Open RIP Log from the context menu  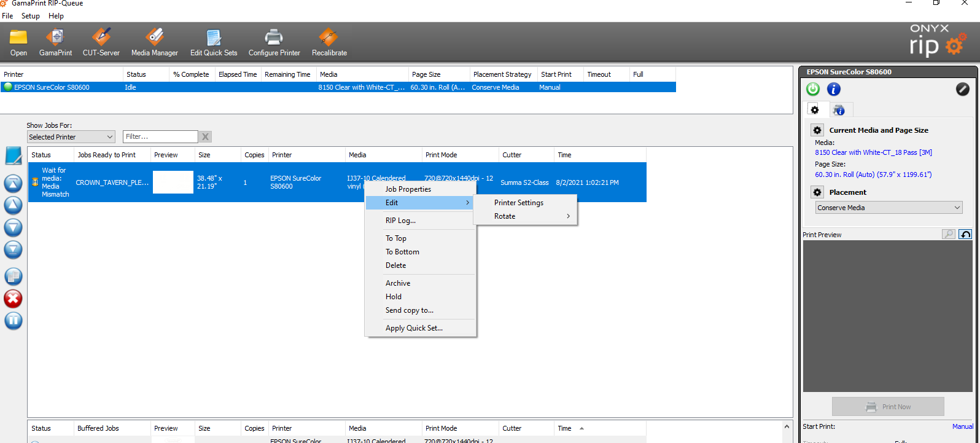[x=400, y=221]
